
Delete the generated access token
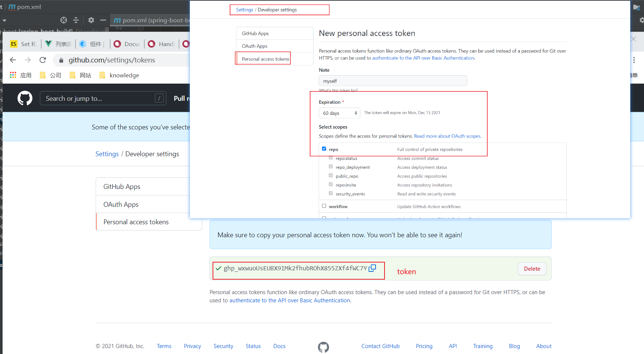[x=532, y=269]
